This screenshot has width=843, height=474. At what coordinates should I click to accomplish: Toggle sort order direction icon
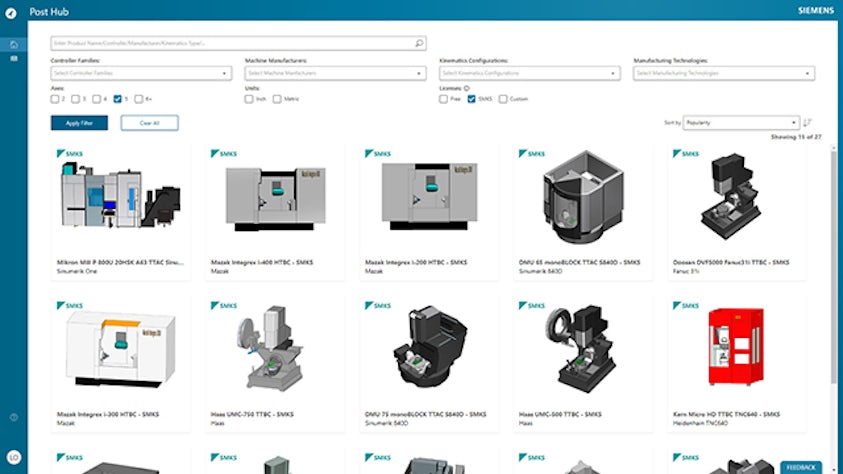pos(807,123)
